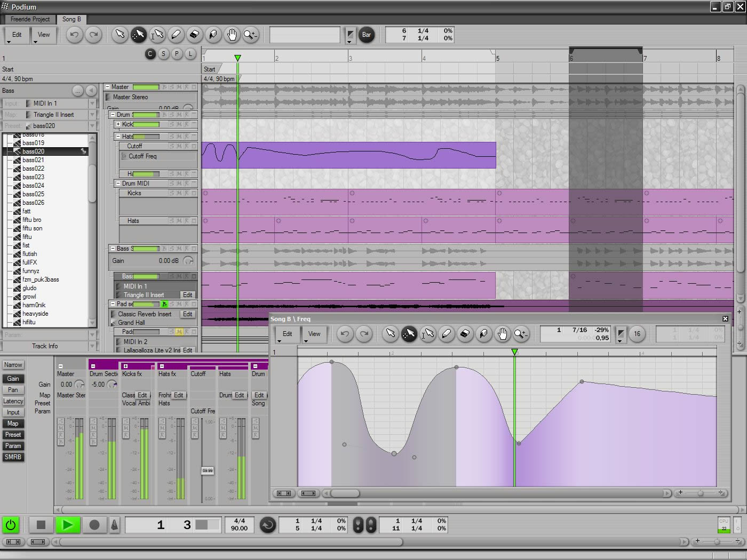Select the hand pan tool in main toolbar

click(x=232, y=35)
